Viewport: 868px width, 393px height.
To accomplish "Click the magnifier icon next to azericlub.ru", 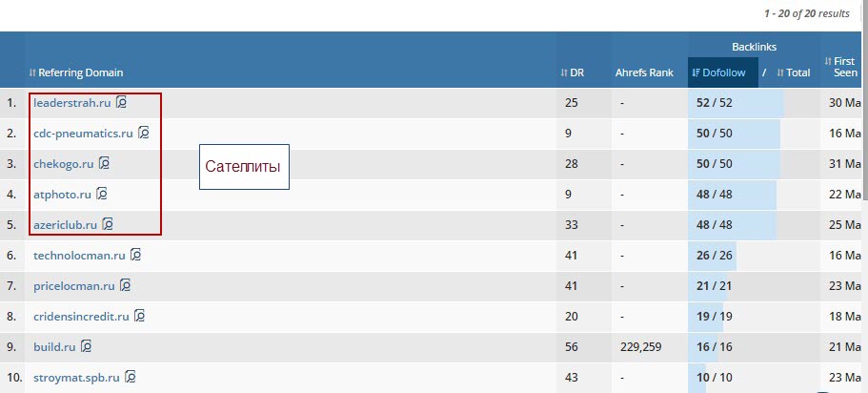I will [108, 224].
